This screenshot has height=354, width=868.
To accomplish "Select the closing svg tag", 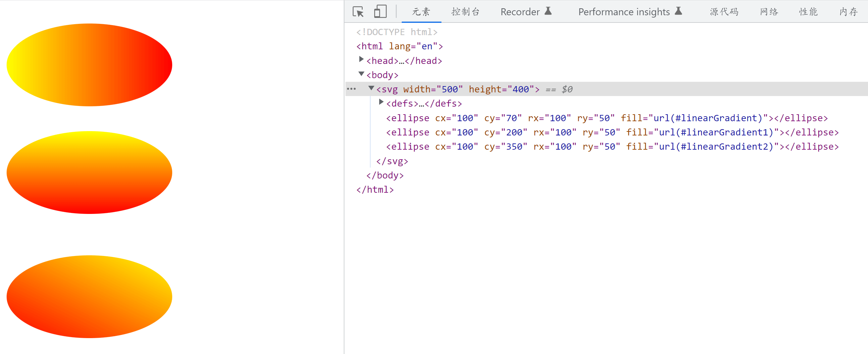I will (x=392, y=161).
